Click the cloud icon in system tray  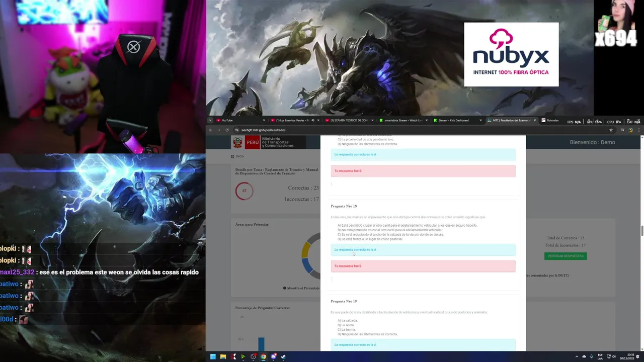(584, 356)
